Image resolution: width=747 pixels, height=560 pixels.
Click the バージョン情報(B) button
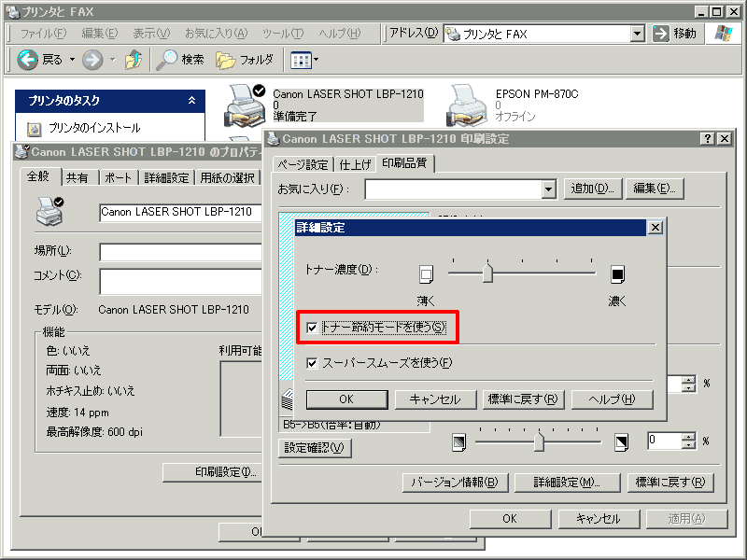[455, 483]
